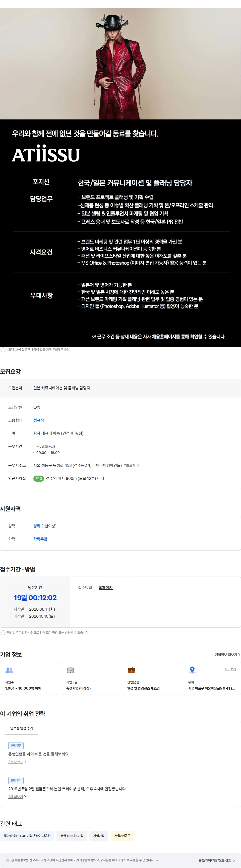Viewport: 241px width, 868px height.
Task: Click 일본 커뮤니케이션 및 플래닝 담당자 in 모집분야
Action: [62, 388]
